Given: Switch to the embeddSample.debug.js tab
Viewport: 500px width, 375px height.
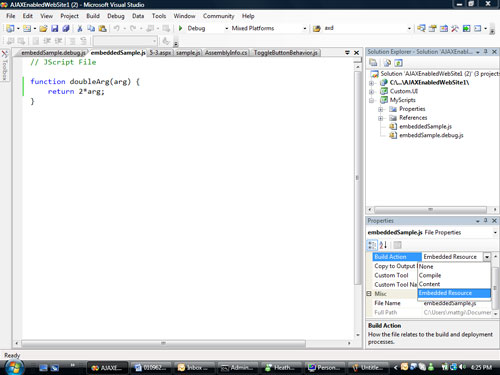Looking at the screenshot, I should click(53, 53).
